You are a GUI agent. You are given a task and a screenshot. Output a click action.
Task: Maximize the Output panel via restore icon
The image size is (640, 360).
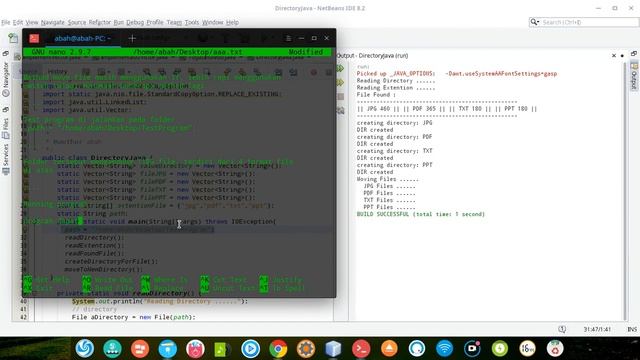633,53
